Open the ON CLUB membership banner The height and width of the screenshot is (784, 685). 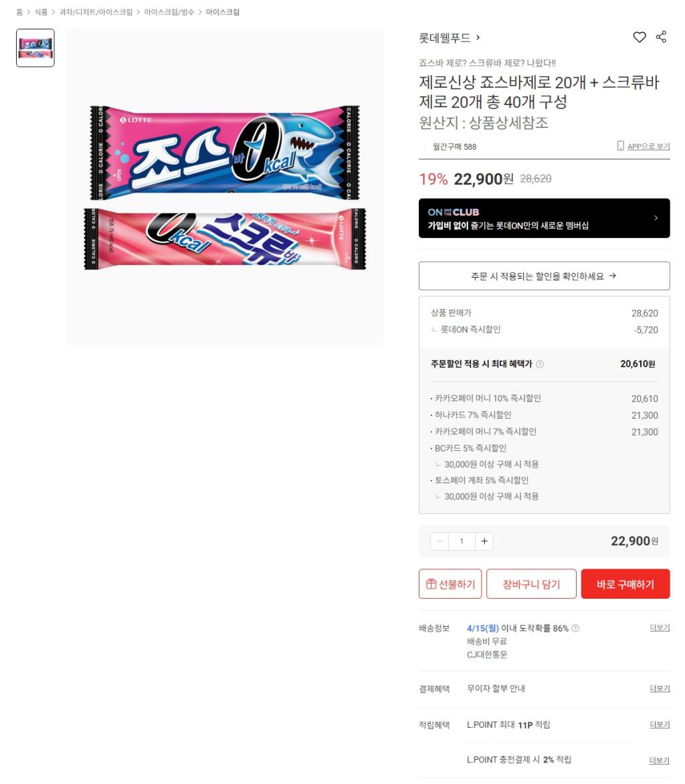544,218
